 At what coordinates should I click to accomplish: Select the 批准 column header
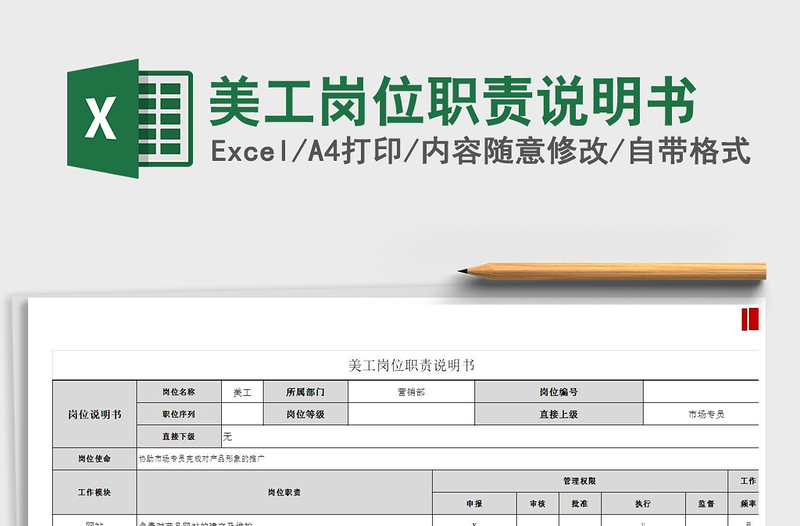(580, 504)
